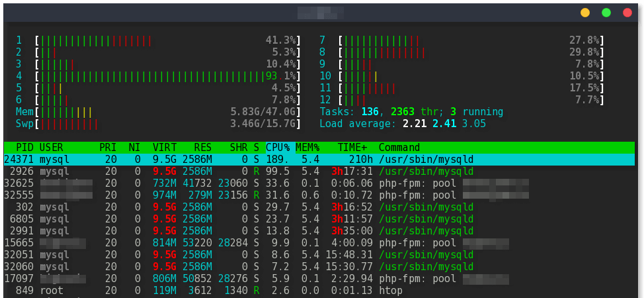Click CPU 11 usage meter at 17.5%
This screenshot has height=298, width=644.
[471, 88]
